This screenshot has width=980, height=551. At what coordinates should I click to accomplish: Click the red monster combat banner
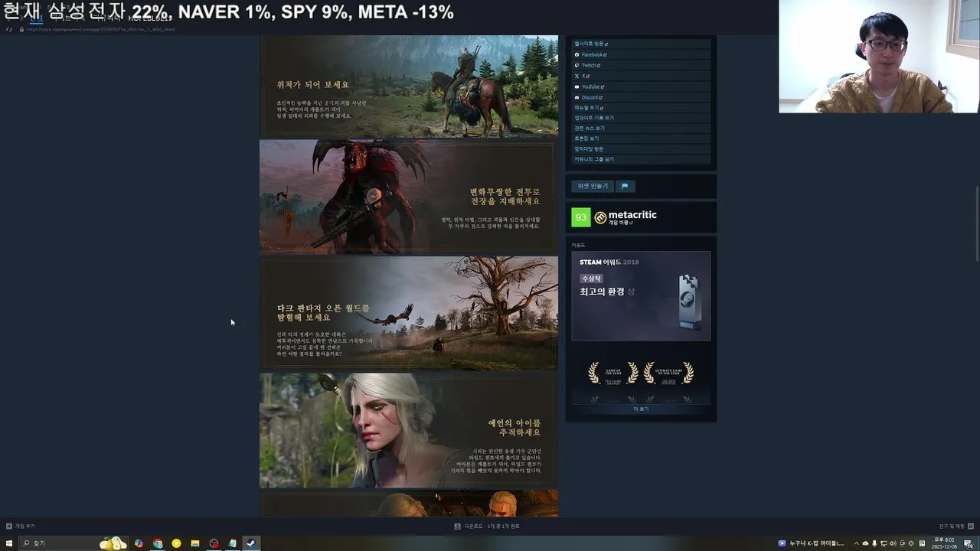pos(409,197)
